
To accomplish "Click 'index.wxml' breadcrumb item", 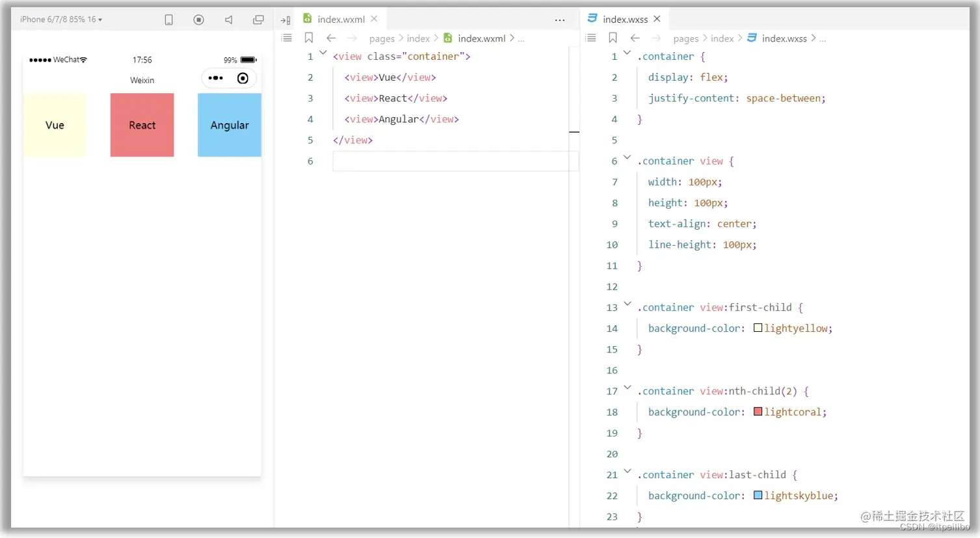I will click(x=481, y=39).
